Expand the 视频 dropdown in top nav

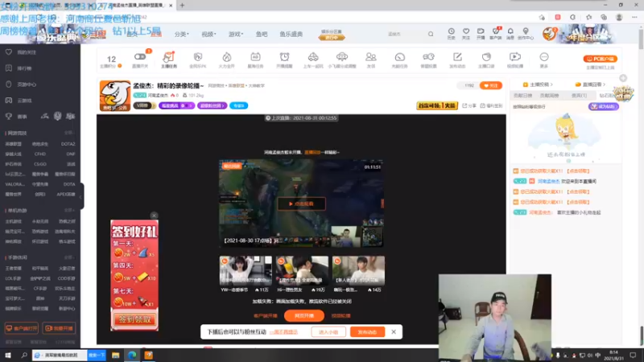[208, 34]
